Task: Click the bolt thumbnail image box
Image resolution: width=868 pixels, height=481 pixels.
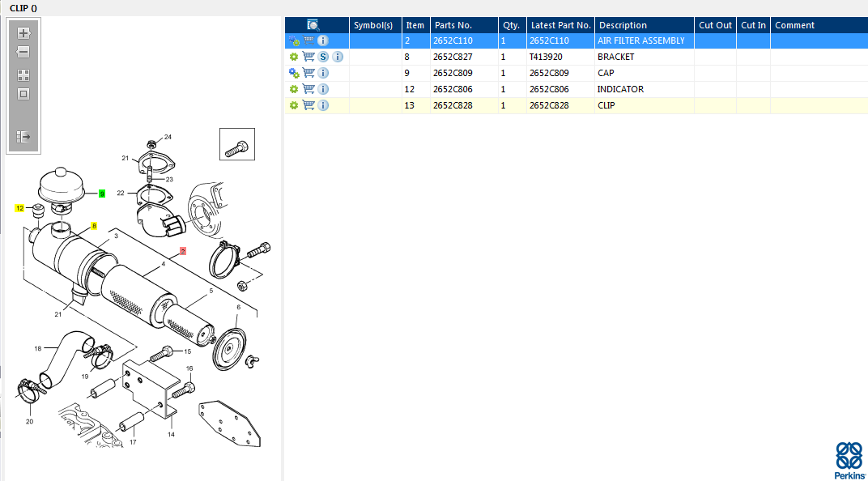Action: click(x=237, y=144)
